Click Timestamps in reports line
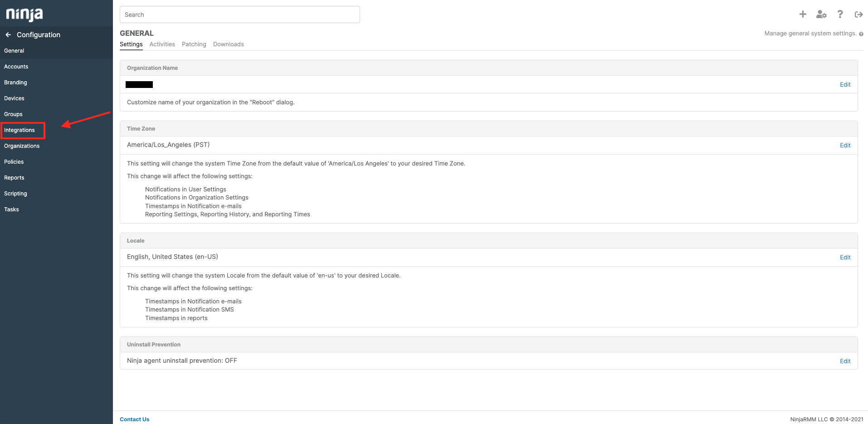This screenshot has width=868, height=424. pyautogui.click(x=176, y=318)
